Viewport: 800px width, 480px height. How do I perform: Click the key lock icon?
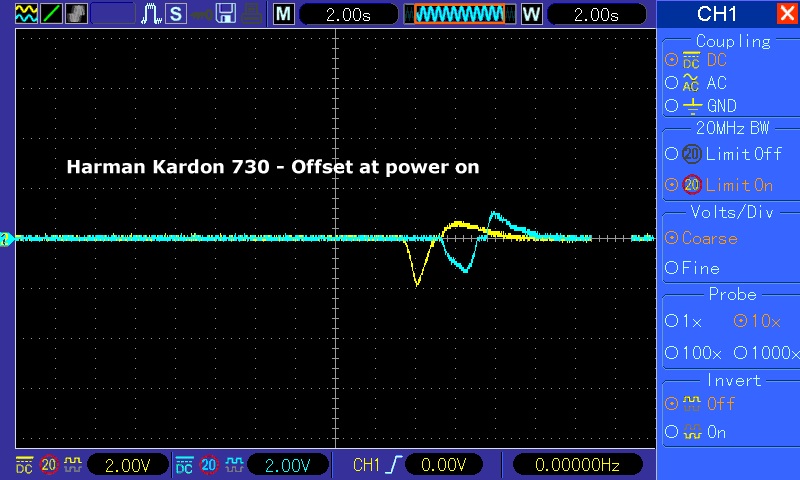(x=202, y=14)
